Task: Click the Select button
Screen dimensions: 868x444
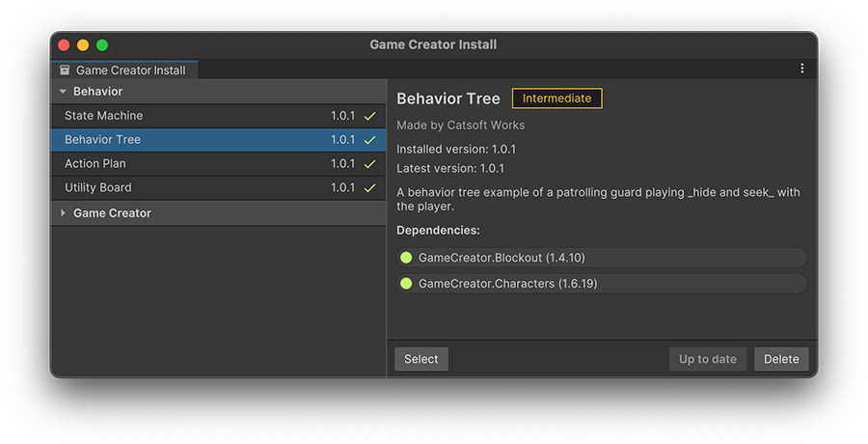Action: pyautogui.click(x=421, y=359)
